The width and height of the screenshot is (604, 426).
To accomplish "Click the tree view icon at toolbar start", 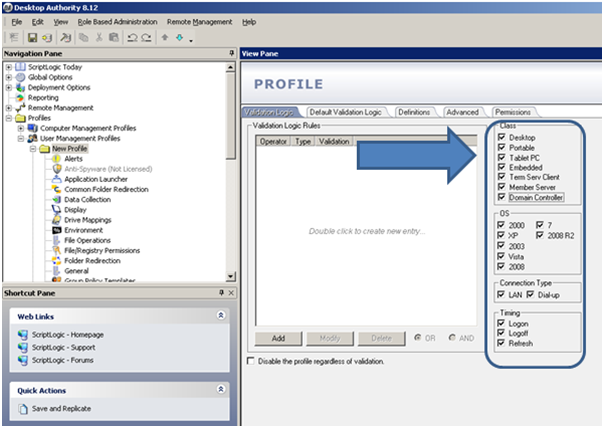I will (14, 37).
